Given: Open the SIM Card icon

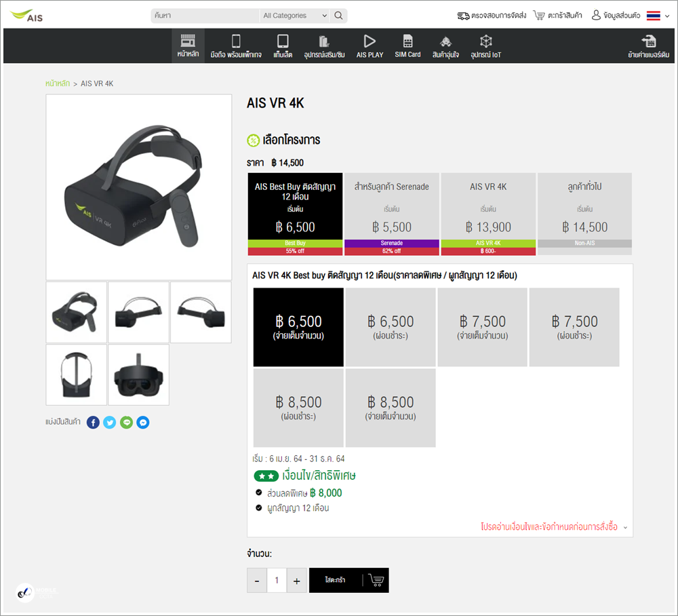Looking at the screenshot, I should click(407, 41).
